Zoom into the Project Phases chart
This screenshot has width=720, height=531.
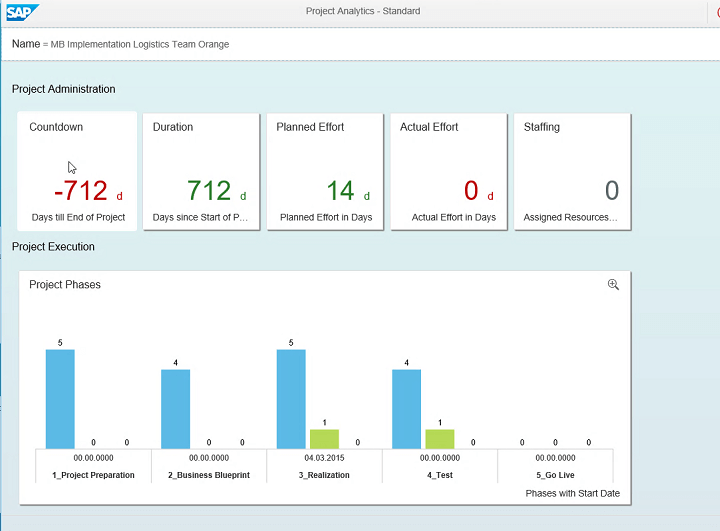tap(613, 284)
